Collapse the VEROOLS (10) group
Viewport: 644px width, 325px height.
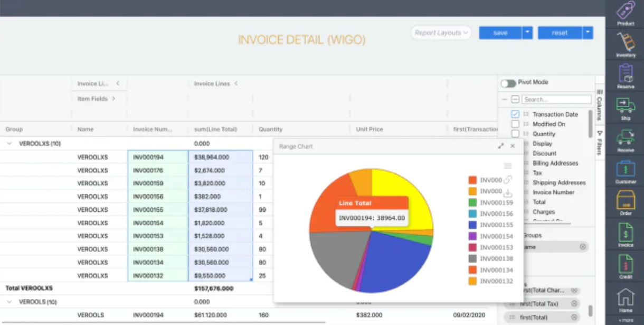9,302
